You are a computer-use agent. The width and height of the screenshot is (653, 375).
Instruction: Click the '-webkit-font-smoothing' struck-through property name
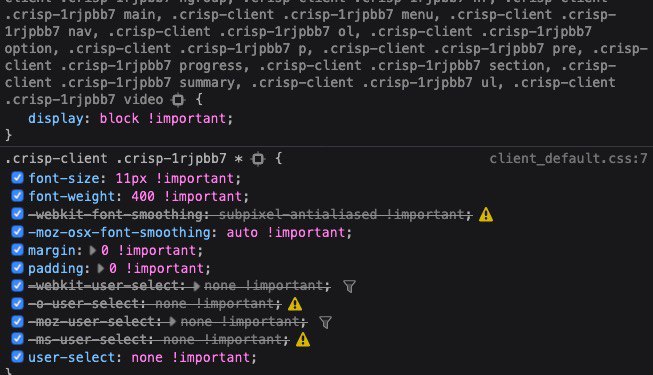[x=115, y=214]
